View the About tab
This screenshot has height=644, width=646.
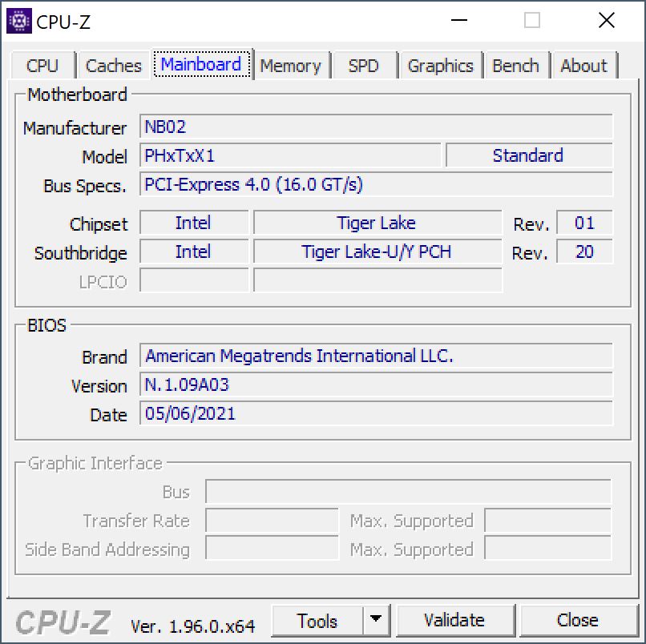583,66
